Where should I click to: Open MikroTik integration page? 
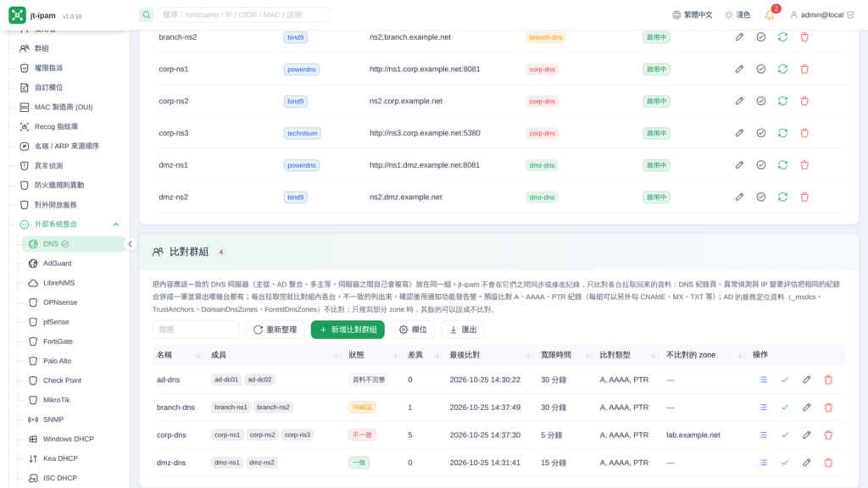click(x=57, y=400)
